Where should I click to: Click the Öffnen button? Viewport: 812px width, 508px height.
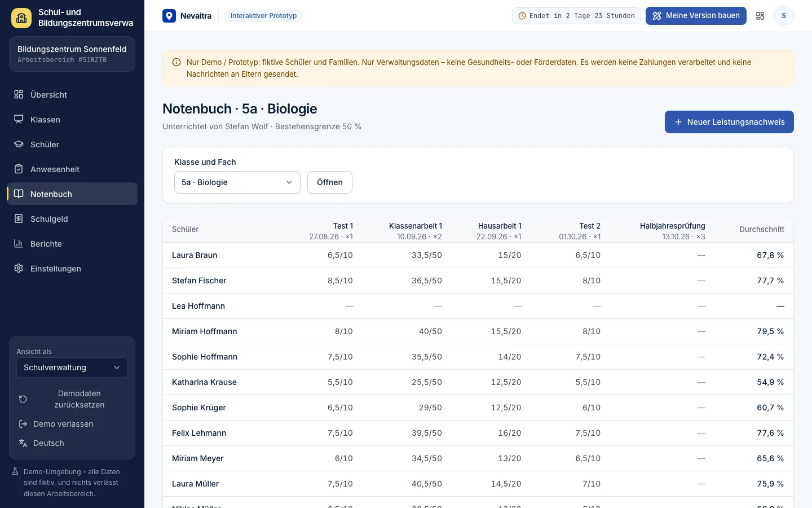[330, 182]
